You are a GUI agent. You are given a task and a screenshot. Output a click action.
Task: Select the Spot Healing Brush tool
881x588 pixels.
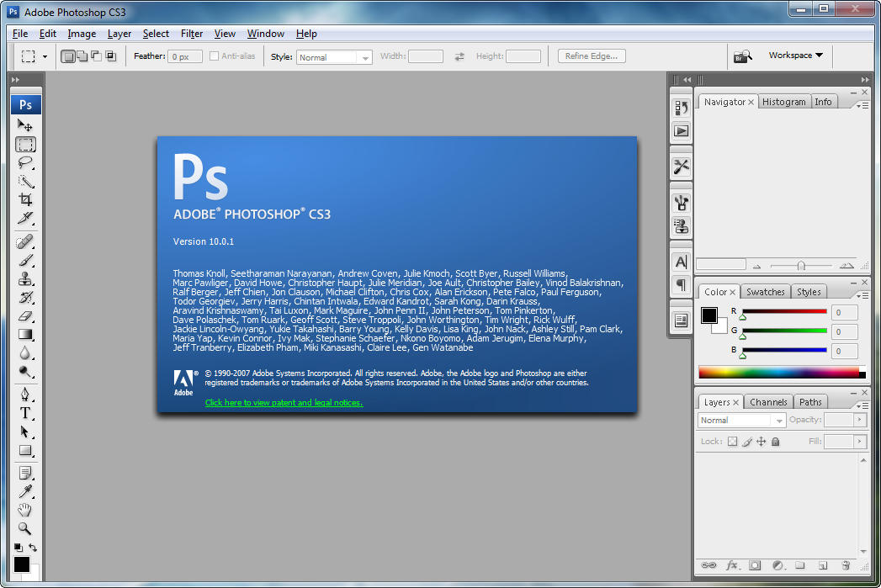coord(25,242)
